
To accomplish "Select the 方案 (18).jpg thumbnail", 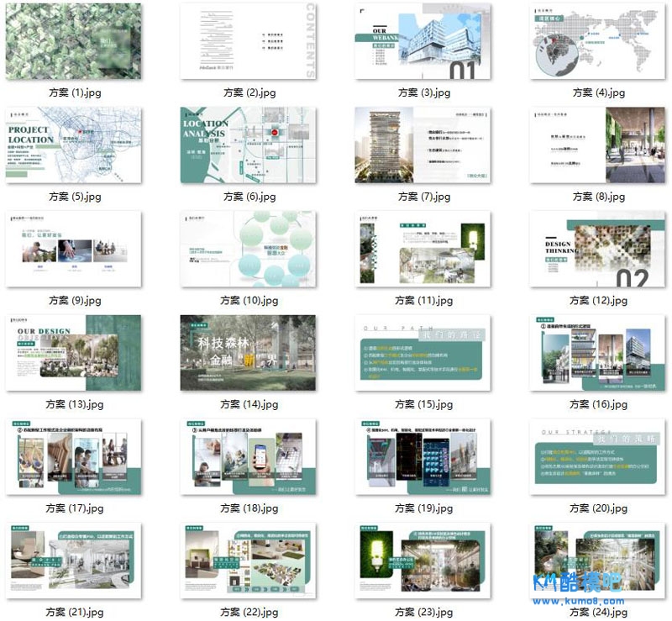I will tap(249, 457).
